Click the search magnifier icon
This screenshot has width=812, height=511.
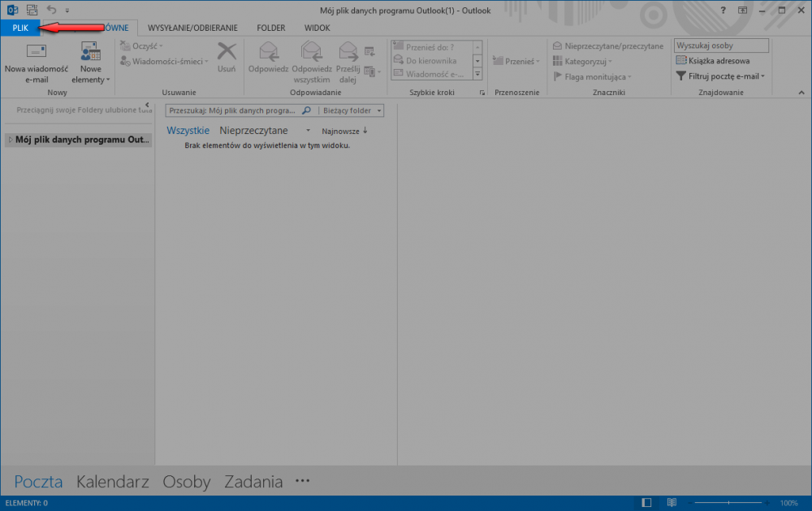click(307, 110)
